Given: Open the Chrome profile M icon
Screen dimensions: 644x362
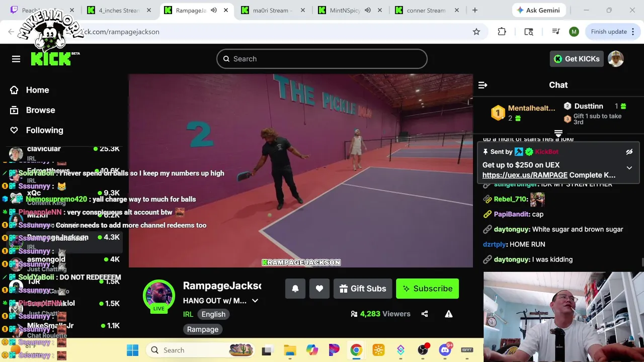Looking at the screenshot, I should [574, 32].
